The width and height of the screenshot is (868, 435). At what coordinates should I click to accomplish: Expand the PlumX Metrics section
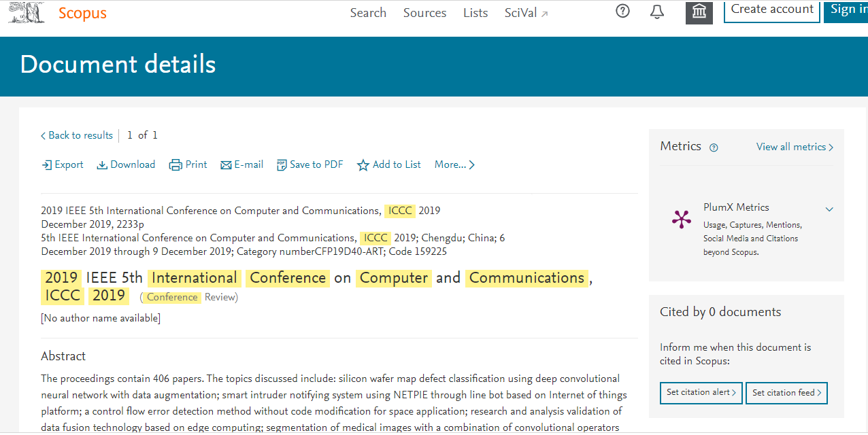(x=829, y=209)
